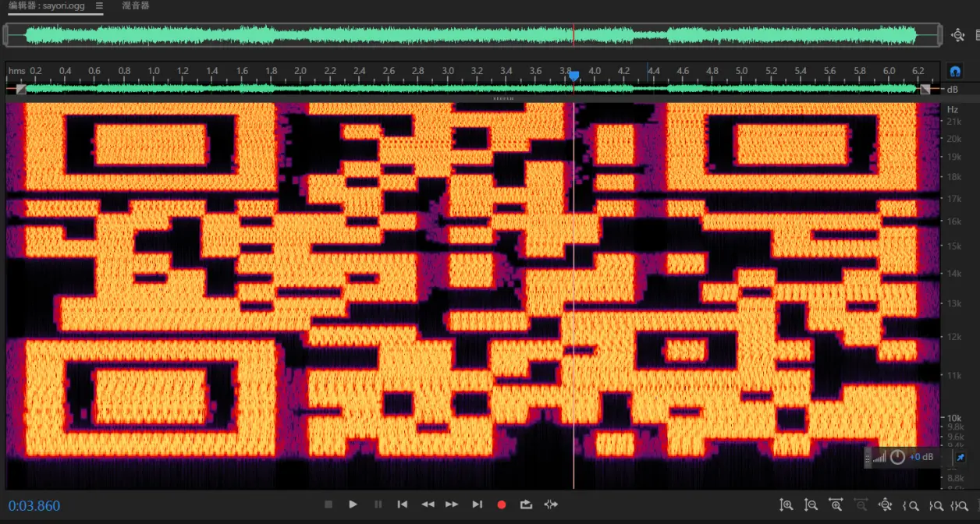Viewport: 980px width, 524px height.
Task: Click the divider grip between waveform and spectrogram
Action: [503, 99]
